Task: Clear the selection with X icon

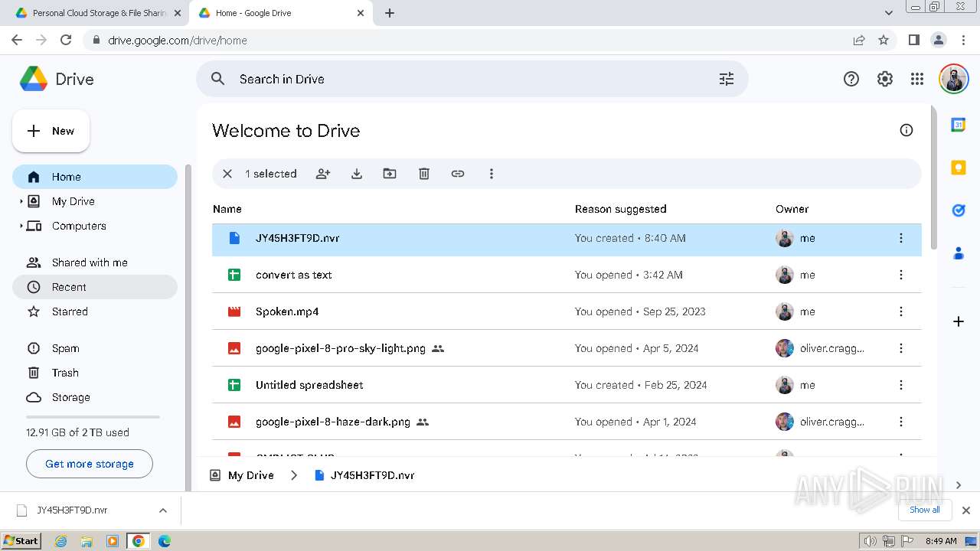Action: click(x=227, y=174)
